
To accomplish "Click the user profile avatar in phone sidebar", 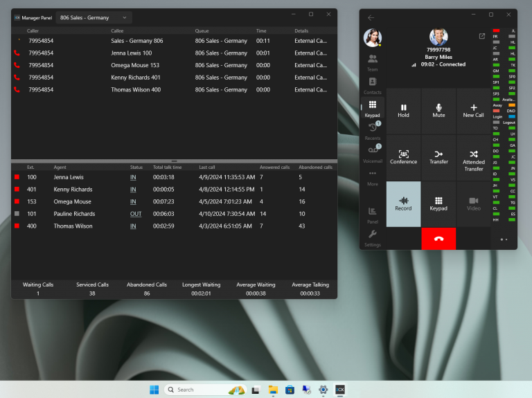I will click(372, 37).
